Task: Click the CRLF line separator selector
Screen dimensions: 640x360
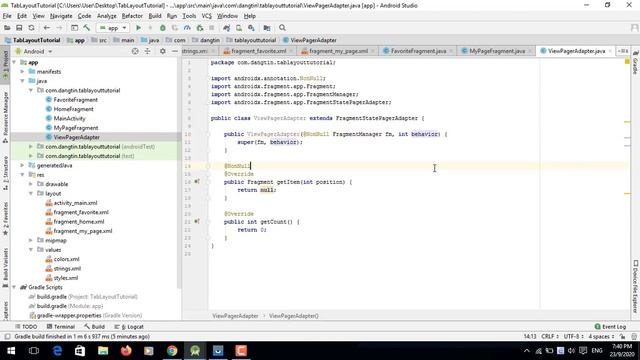Action: click(x=550, y=337)
